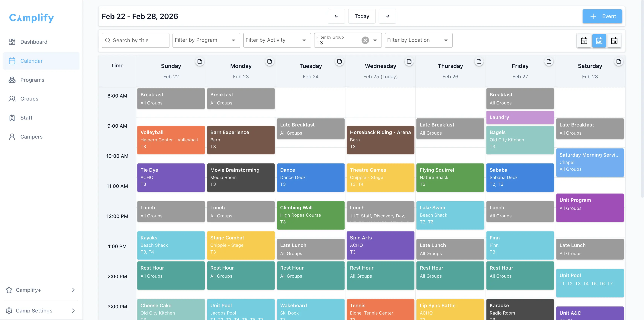This screenshot has width=644, height=320.
Task: Create a new Event
Action: pyautogui.click(x=602, y=16)
